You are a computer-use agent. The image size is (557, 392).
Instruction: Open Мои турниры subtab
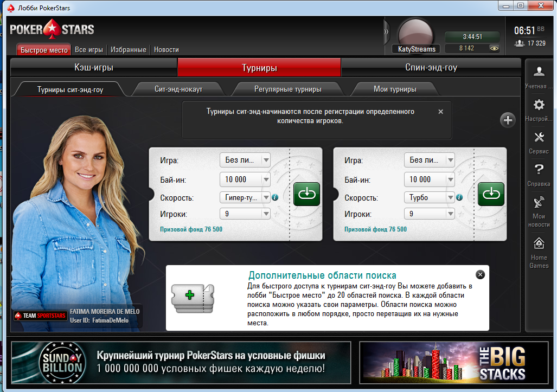[395, 89]
